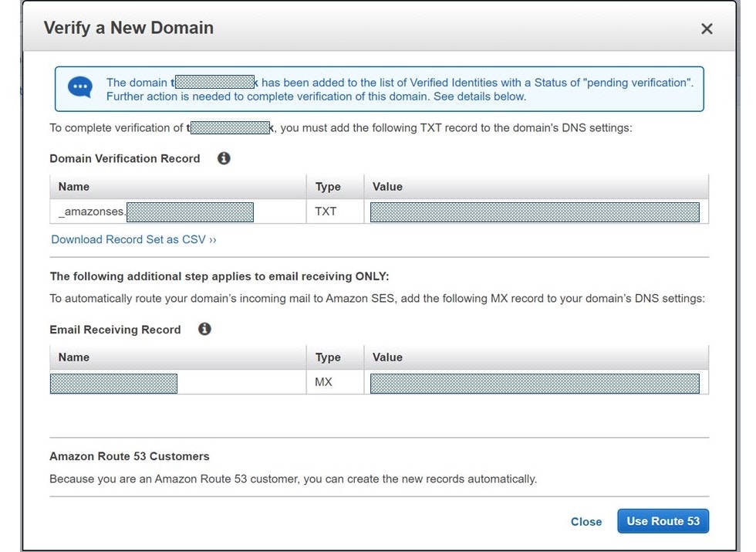The height and width of the screenshot is (552, 756).
Task: Click the _amazonses name cell
Action: point(178,212)
